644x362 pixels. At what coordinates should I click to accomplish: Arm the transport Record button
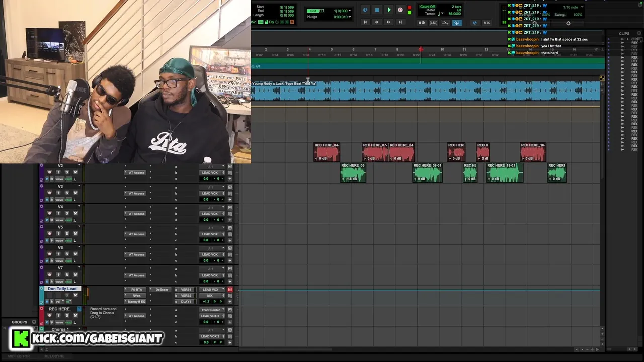pyautogui.click(x=400, y=10)
